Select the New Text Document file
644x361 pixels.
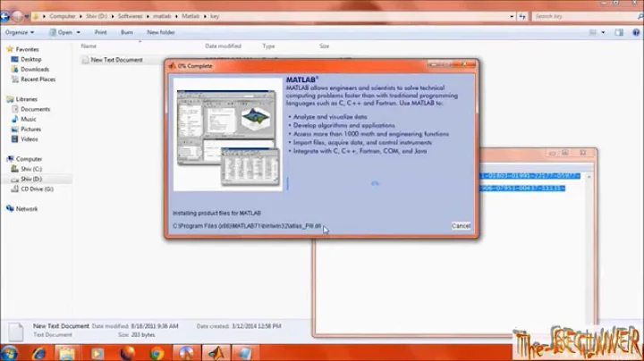pos(116,60)
